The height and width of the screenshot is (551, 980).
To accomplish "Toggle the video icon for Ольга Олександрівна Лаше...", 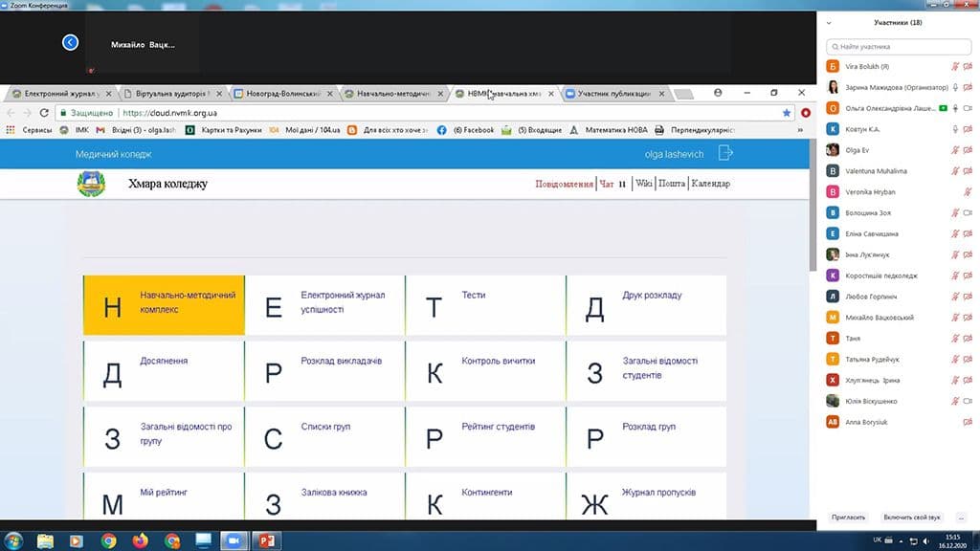I will 969,108.
